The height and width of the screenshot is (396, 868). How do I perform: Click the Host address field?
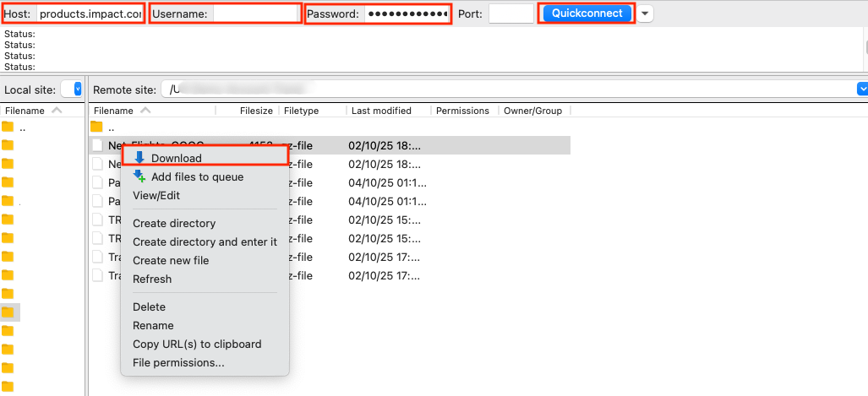[90, 14]
